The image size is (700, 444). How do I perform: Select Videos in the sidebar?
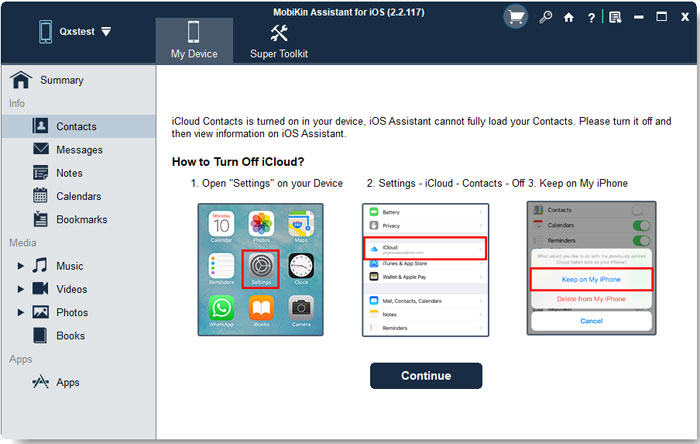71,289
